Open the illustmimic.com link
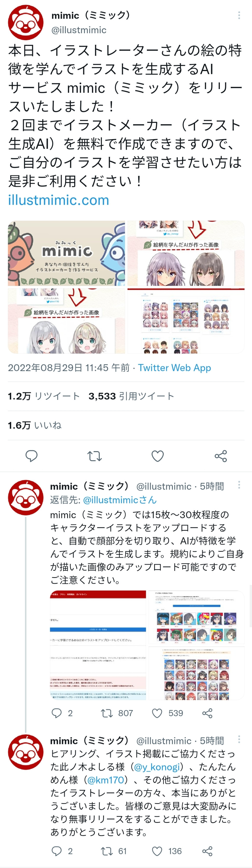Image resolution: width=252 pixels, height=868 pixels. click(59, 200)
